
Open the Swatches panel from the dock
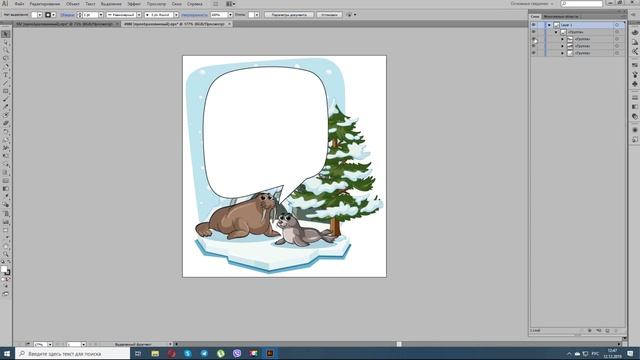click(635, 65)
